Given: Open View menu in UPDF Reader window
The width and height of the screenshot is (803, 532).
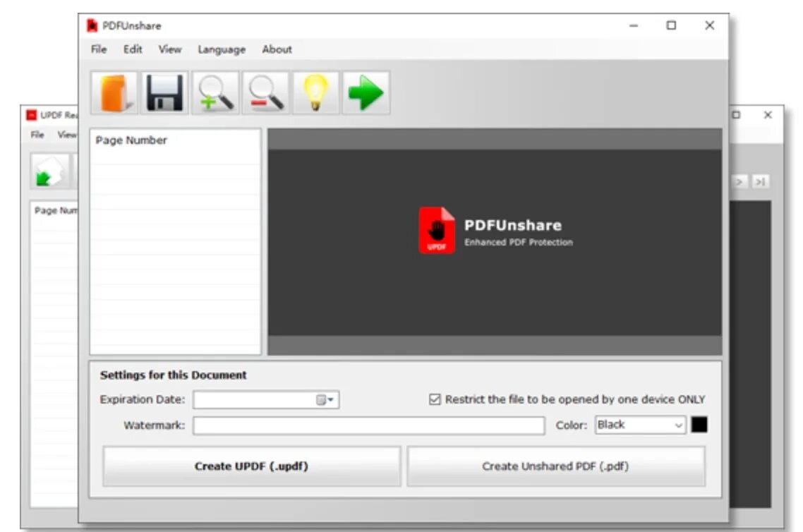Looking at the screenshot, I should [x=66, y=135].
